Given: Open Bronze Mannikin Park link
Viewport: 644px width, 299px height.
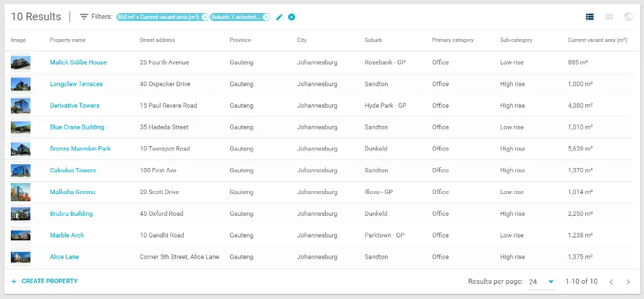Looking at the screenshot, I should [80, 148].
